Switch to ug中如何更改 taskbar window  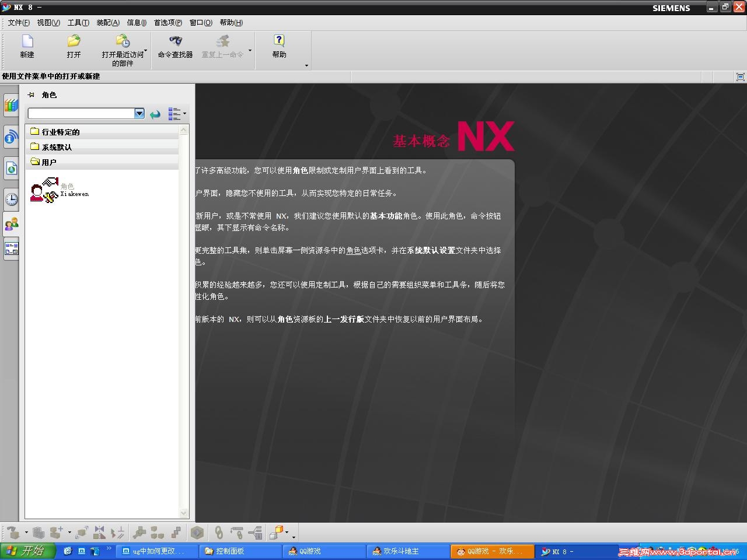point(157,551)
